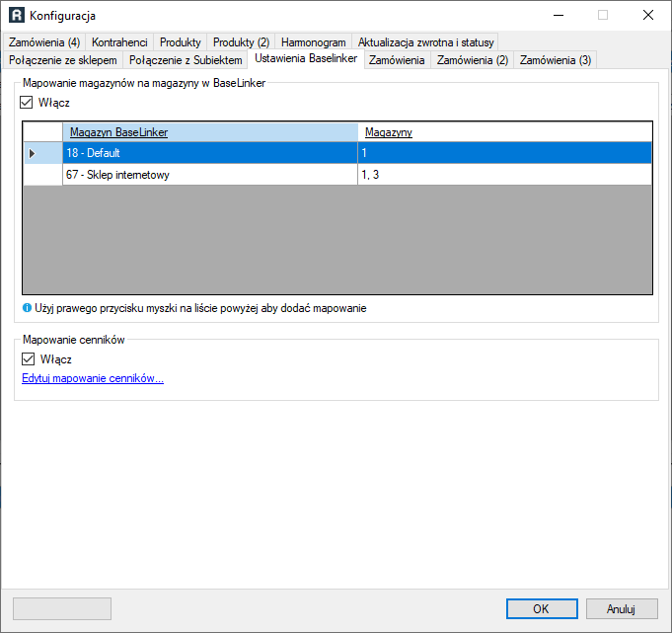This screenshot has width=672, height=633.
Task: Select the Ustawienia Baselinker tab
Action: 306,58
